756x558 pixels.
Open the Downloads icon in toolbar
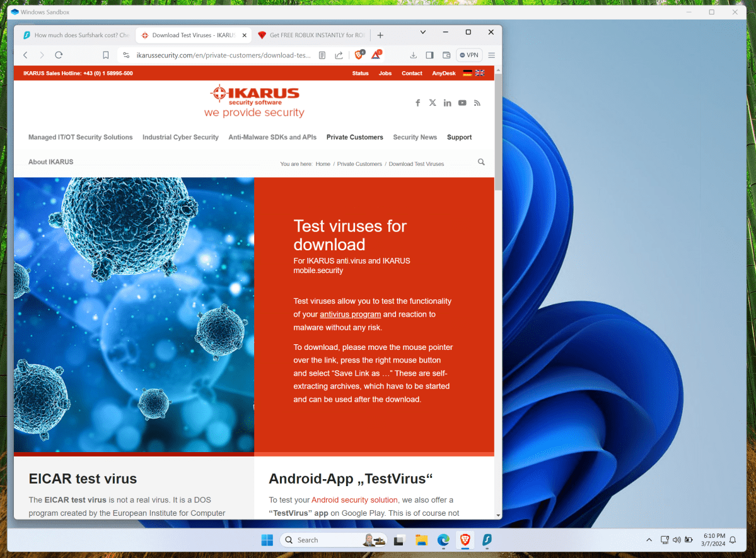[x=412, y=55]
